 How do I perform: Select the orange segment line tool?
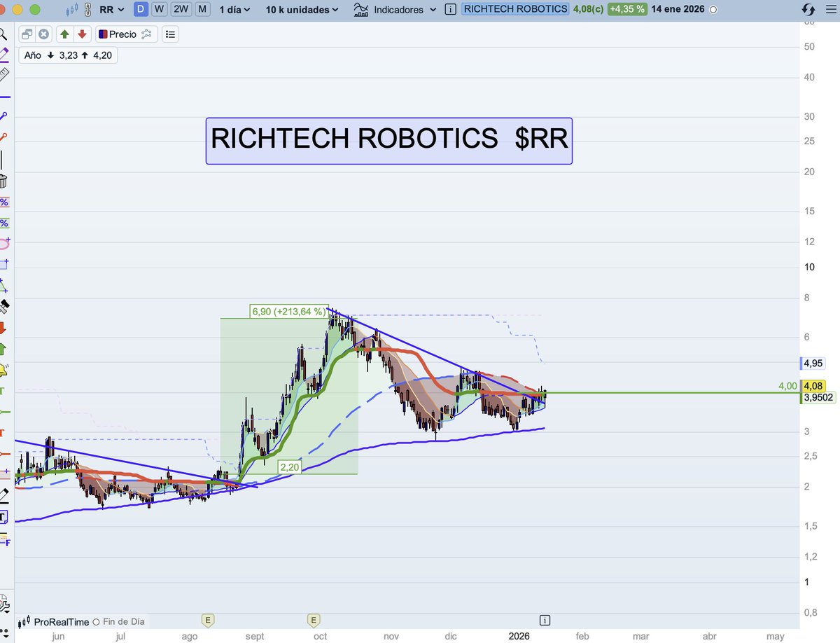[x=3, y=137]
